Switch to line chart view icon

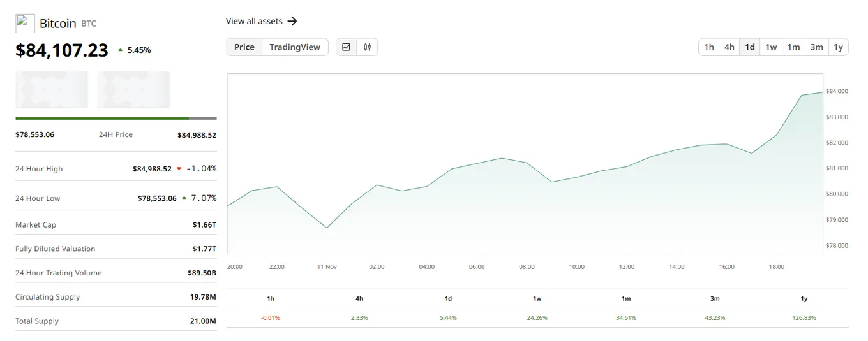[346, 47]
